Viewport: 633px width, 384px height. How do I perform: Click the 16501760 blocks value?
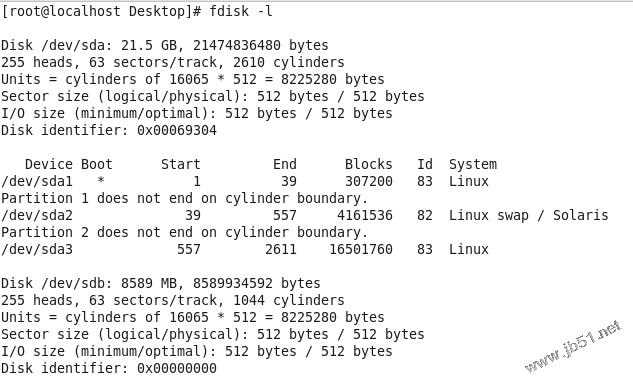tap(361, 249)
